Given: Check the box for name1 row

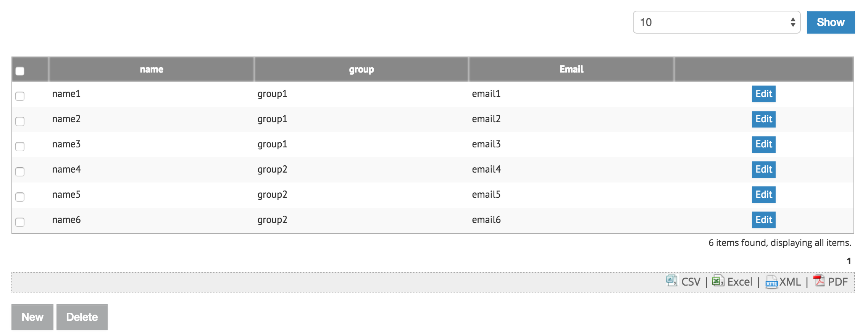Looking at the screenshot, I should [x=20, y=96].
